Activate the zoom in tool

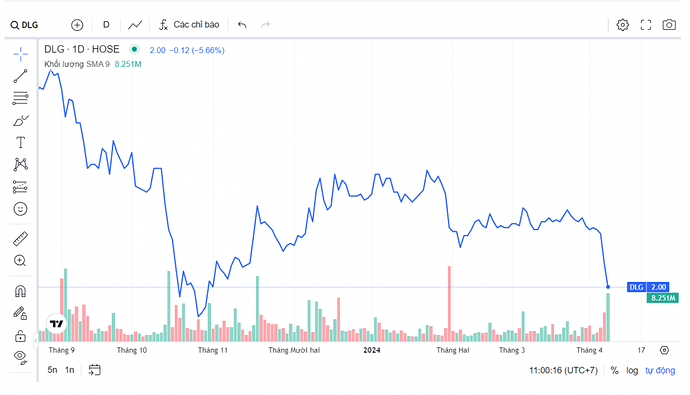(20, 261)
